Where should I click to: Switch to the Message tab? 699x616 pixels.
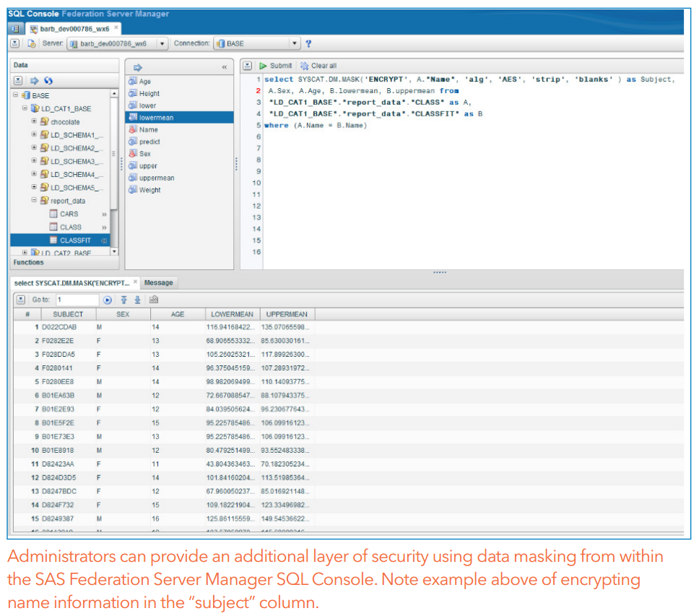pos(158,282)
